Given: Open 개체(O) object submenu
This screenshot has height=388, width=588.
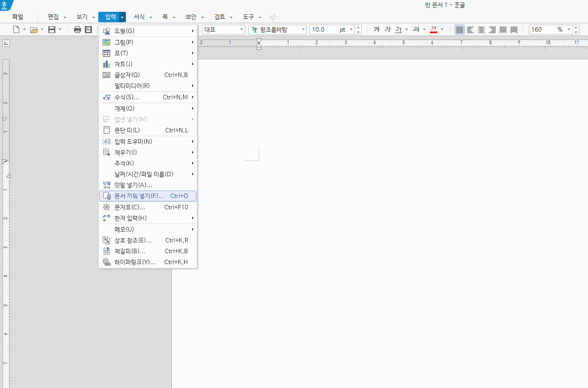Looking at the screenshot, I should [x=148, y=108].
